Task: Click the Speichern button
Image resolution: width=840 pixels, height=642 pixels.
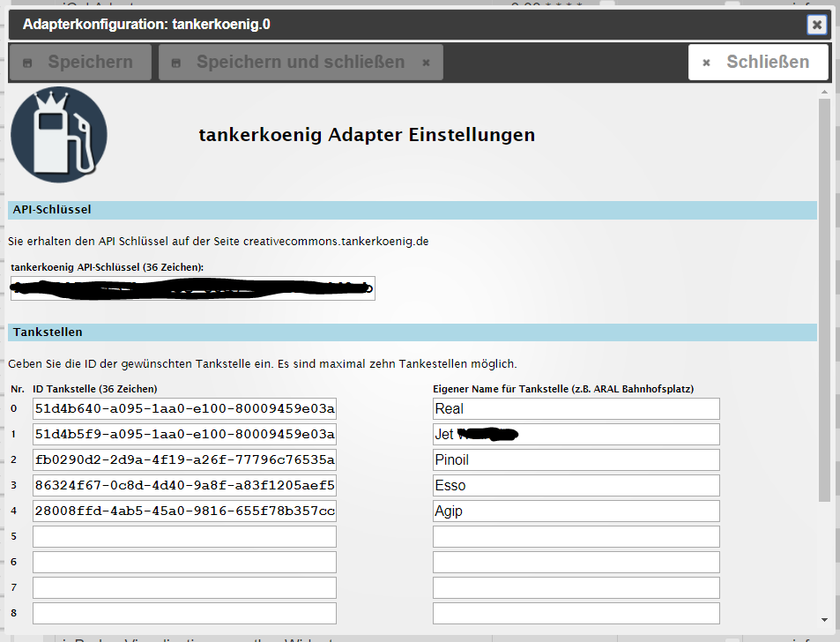Action: [80, 62]
